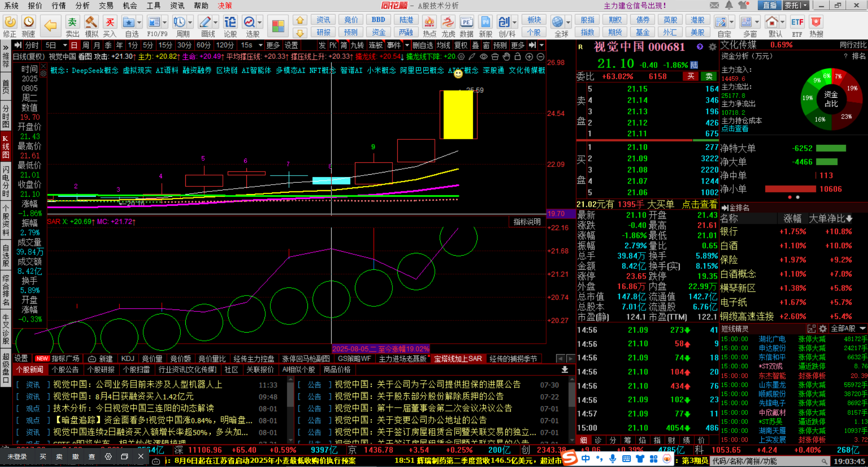Image resolution: width=868 pixels, height=467 pixels.
Task: Click the 周期 period clock icon
Action: [179, 22]
